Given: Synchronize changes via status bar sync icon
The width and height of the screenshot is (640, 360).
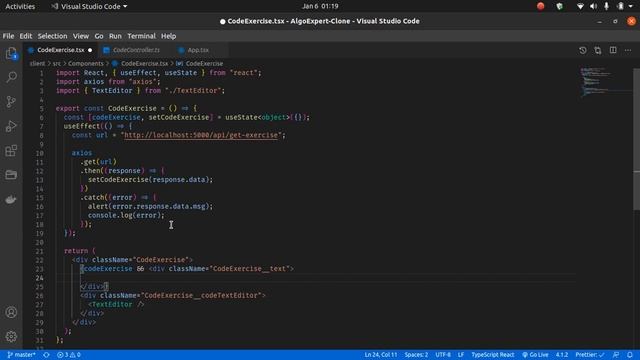Looking at the screenshot, I should coord(47,355).
